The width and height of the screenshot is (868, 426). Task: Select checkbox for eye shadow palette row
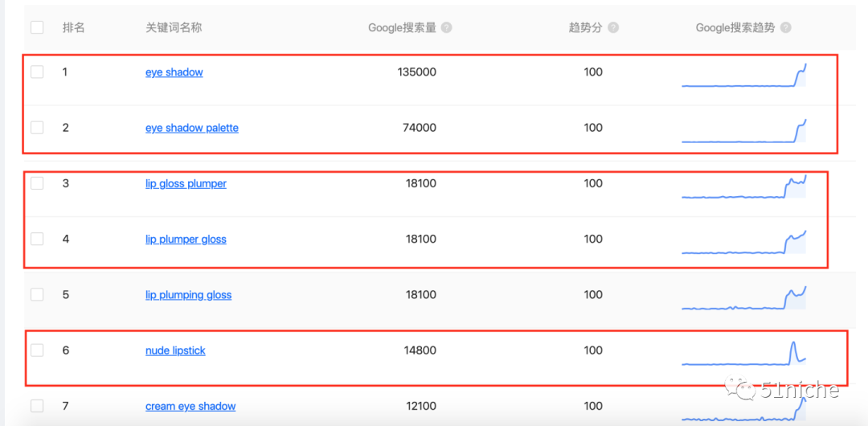(37, 128)
